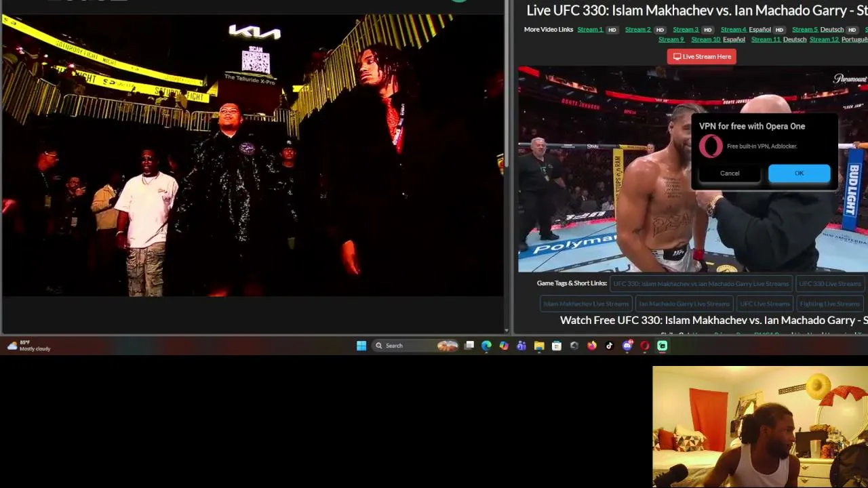Click the UFC 330 Makhachev vs Garry Live Streams tag
868x488 pixels.
click(x=701, y=284)
